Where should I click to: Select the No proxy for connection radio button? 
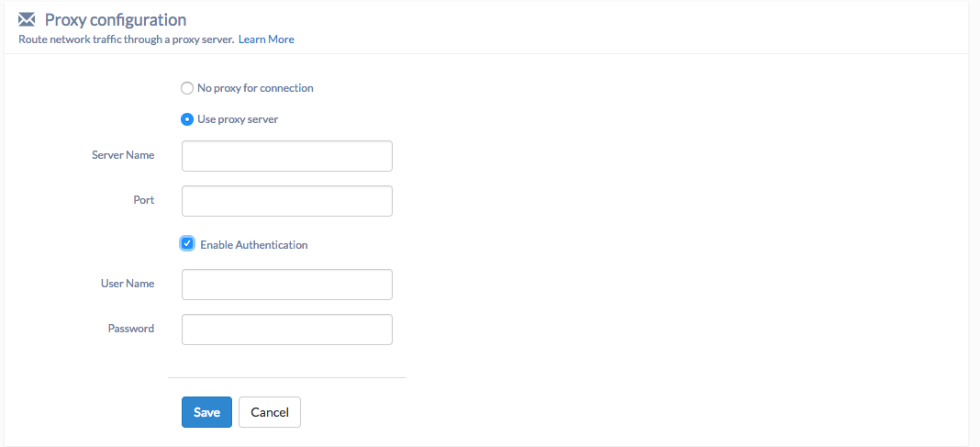(187, 88)
